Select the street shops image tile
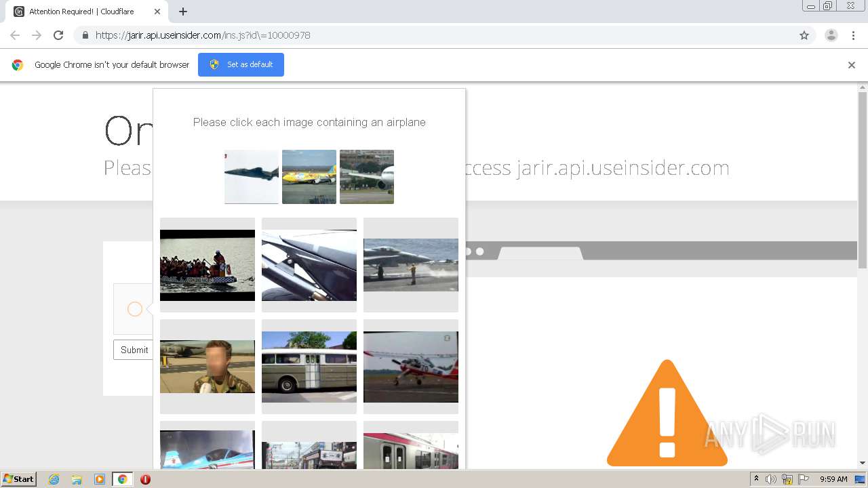 (309, 445)
